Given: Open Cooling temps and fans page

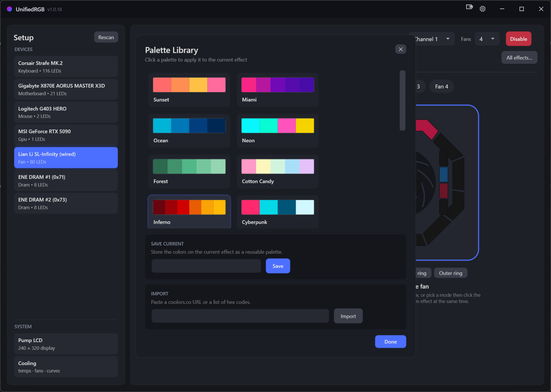Looking at the screenshot, I should [x=66, y=367].
